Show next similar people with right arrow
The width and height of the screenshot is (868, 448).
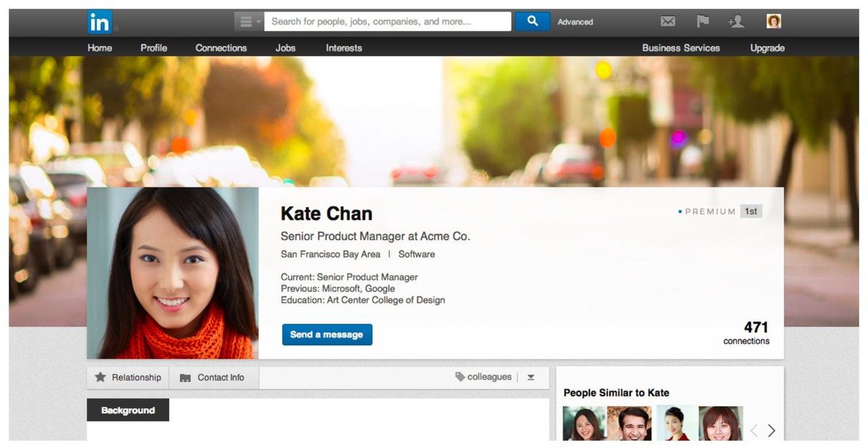[x=771, y=431]
